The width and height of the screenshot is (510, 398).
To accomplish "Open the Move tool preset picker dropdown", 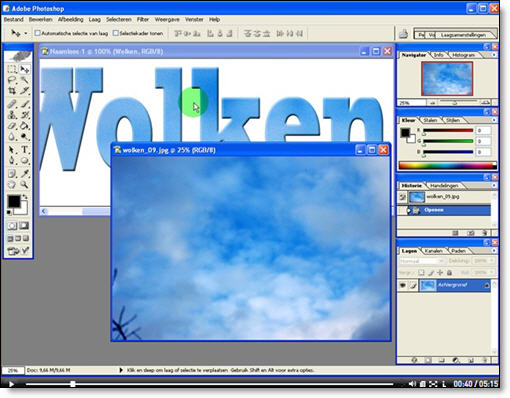I will click(26, 33).
